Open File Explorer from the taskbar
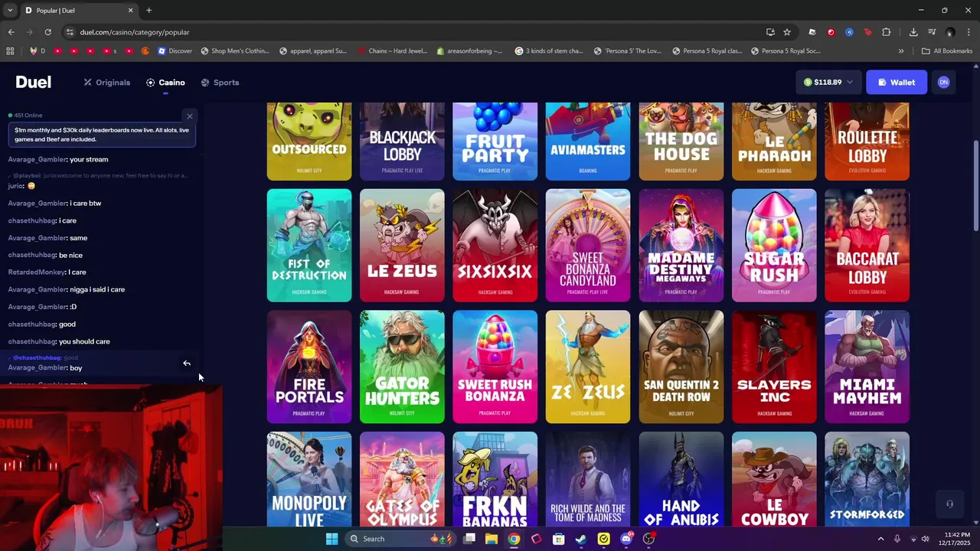980x551 pixels. click(492, 539)
